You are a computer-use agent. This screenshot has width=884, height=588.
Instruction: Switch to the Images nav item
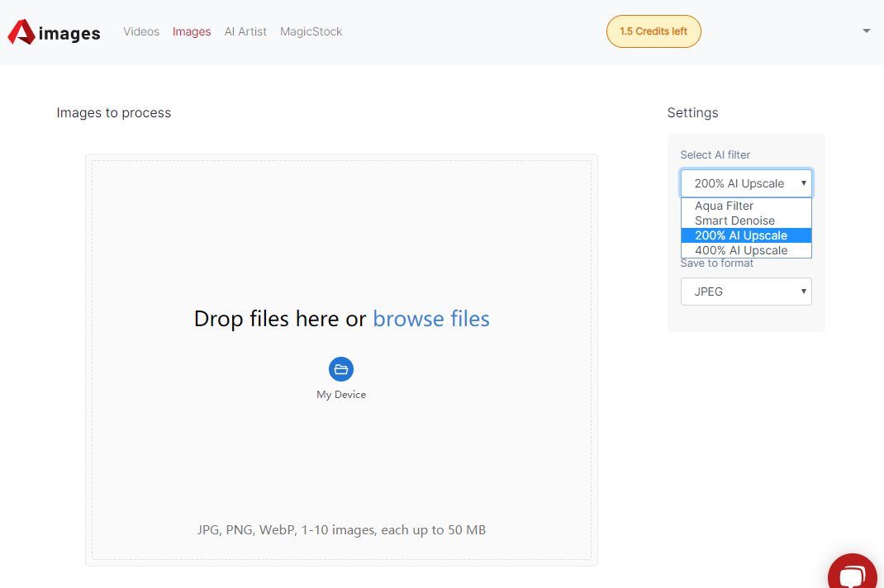(192, 31)
